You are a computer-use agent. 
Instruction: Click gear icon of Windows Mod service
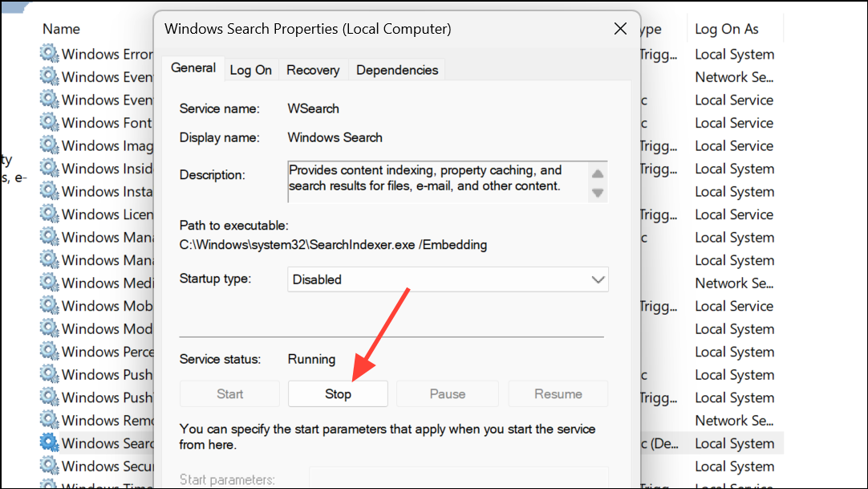click(x=49, y=328)
